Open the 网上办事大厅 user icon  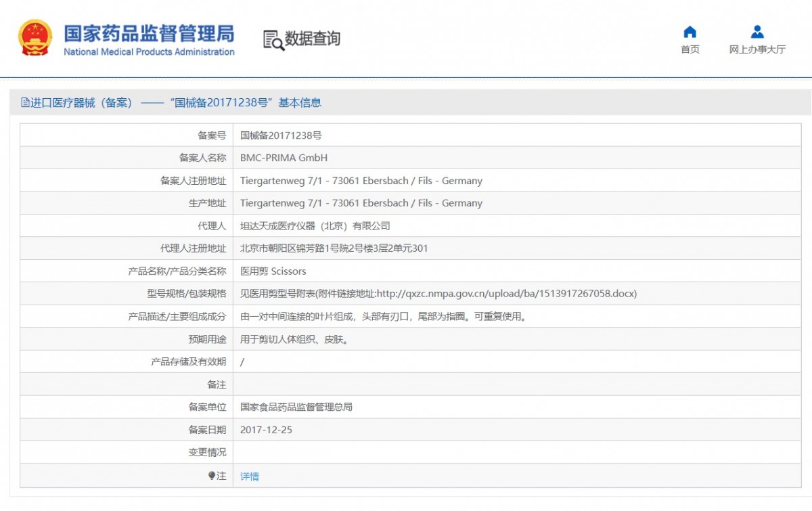coord(757,32)
